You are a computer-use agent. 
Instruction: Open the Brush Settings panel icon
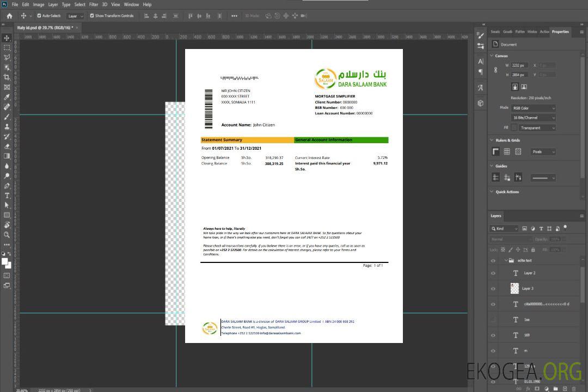(x=481, y=35)
